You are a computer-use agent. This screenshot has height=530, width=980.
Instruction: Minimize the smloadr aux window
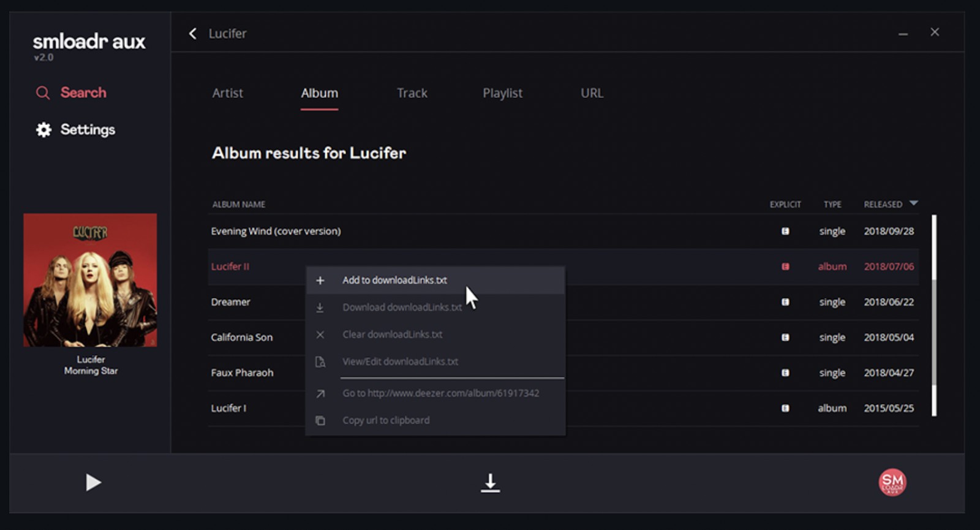tap(903, 34)
